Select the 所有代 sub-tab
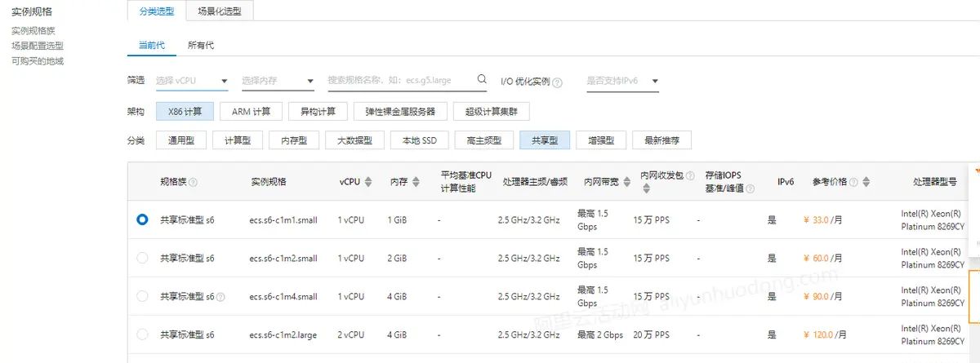Screen dimensions: 980x363 [x=201, y=46]
